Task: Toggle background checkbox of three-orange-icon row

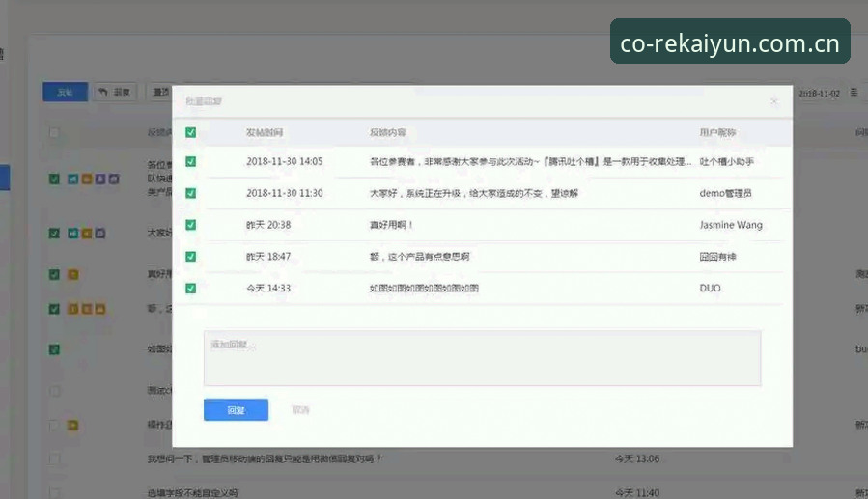Action: pos(54,309)
